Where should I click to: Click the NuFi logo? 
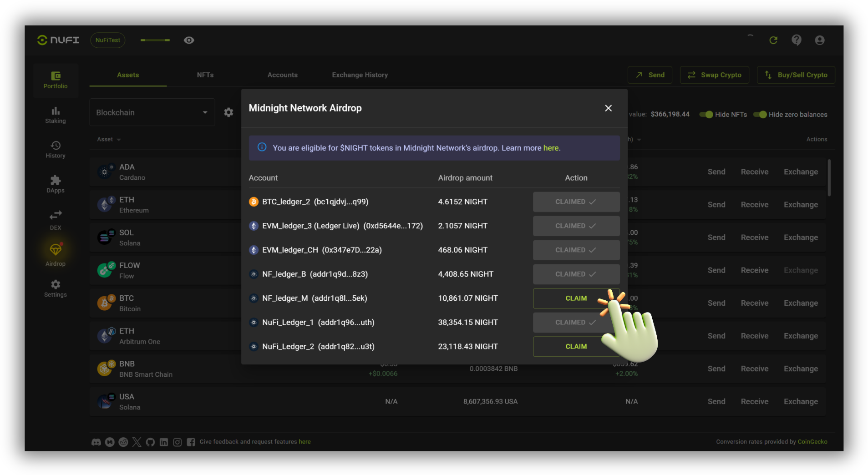(58, 40)
